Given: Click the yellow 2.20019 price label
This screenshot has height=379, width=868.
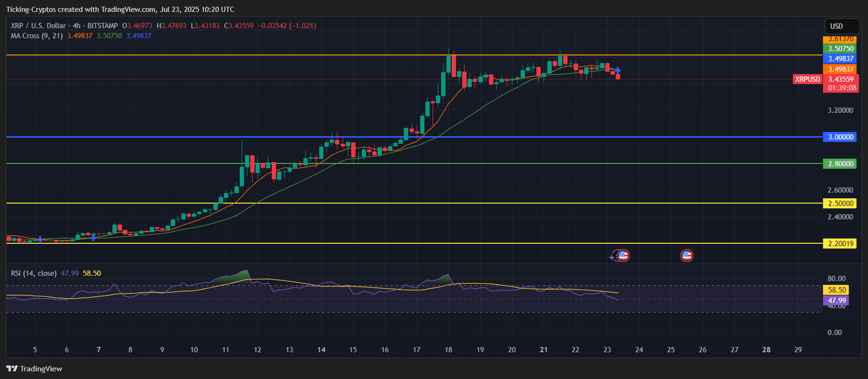Looking at the screenshot, I should pyautogui.click(x=841, y=244).
